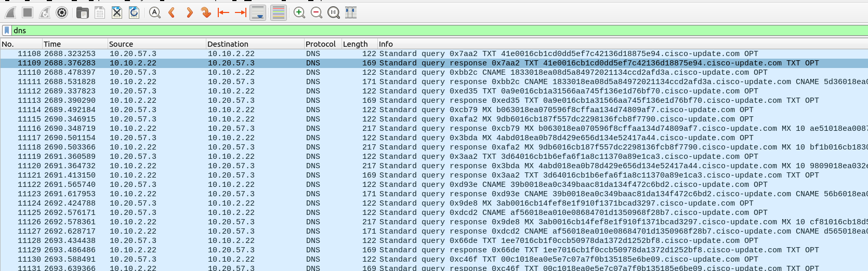The height and width of the screenshot is (271, 868).
Task: Select packet number 11126
Action: [434, 222]
